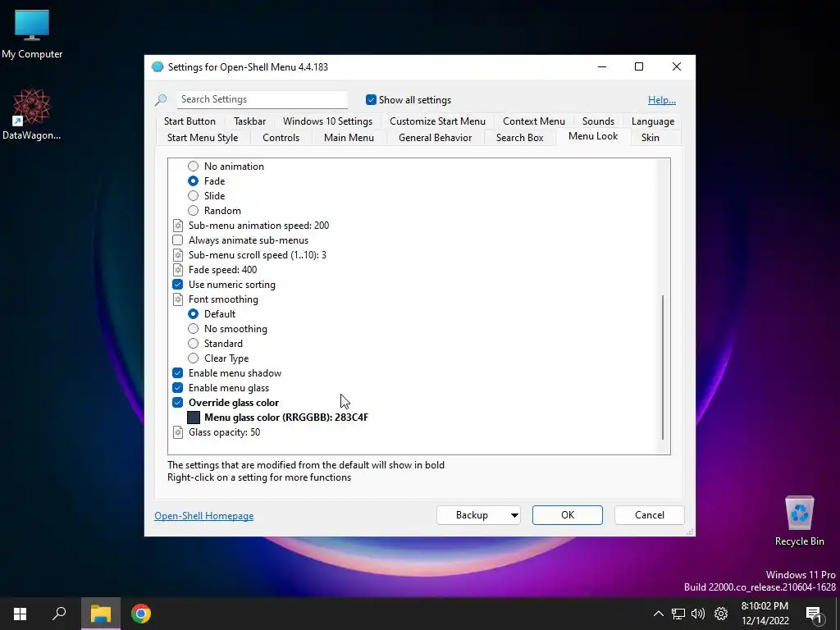This screenshot has height=630, width=840.
Task: Open taskbar search magnifier
Action: click(59, 614)
